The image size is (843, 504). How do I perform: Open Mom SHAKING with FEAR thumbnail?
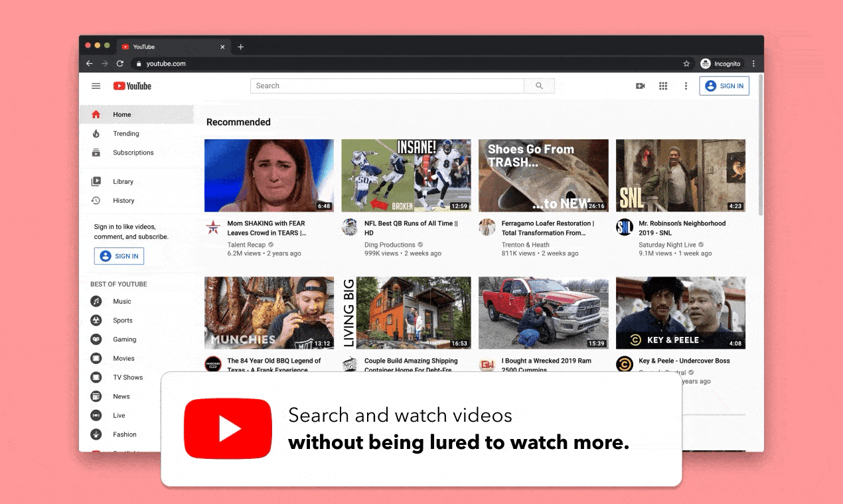pos(269,176)
